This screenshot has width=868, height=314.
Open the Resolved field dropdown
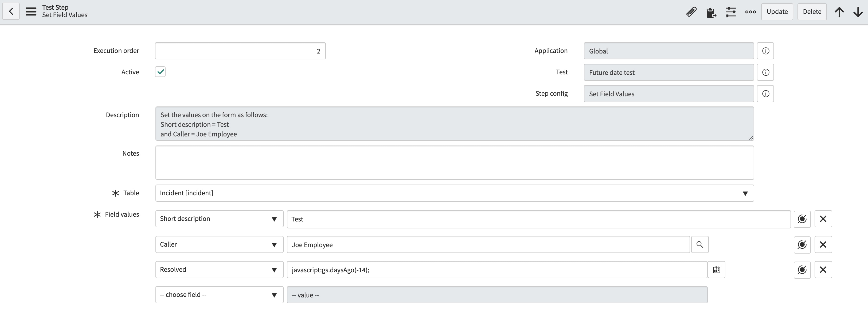[219, 270]
